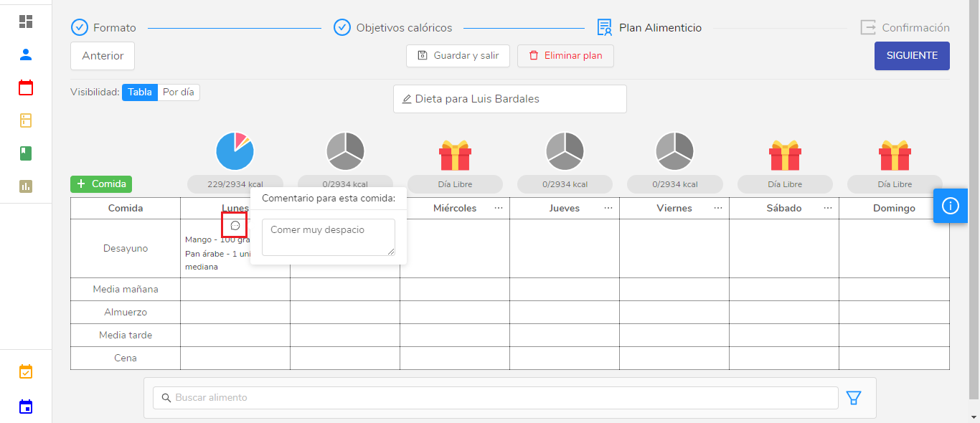980x423 pixels.
Task: Open the Jueves column options menu
Action: pyautogui.click(x=608, y=208)
